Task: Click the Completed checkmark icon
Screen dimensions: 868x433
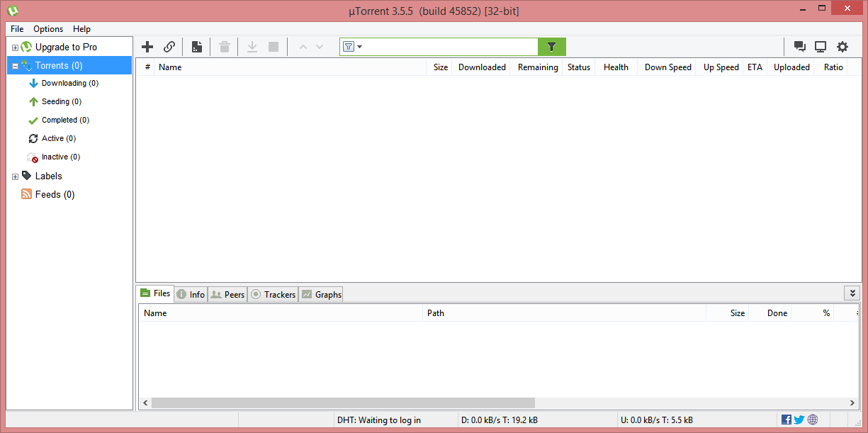Action: point(33,120)
